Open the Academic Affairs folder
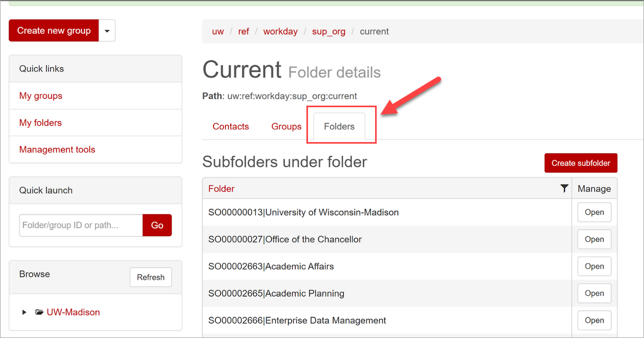 [x=594, y=266]
